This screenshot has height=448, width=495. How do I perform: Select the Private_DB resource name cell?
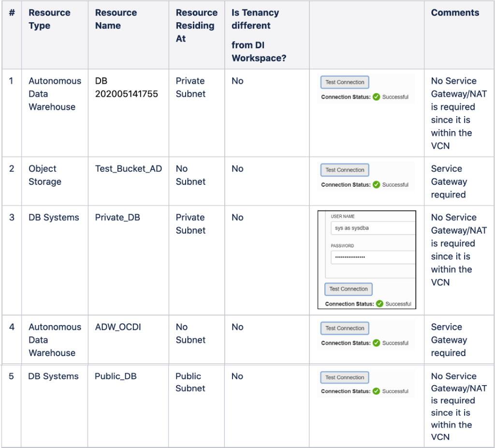tap(117, 218)
